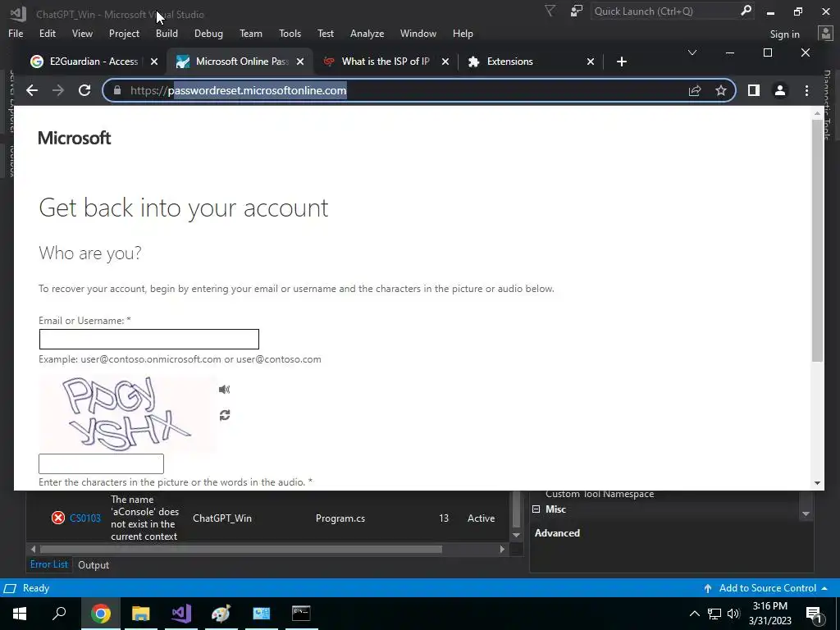Focus the Email or Username field
Screen dimensions: 840x630
click(149, 339)
